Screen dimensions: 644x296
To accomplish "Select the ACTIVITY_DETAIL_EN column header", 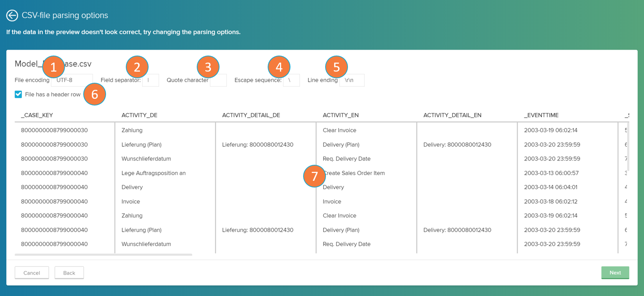I will pos(452,115).
